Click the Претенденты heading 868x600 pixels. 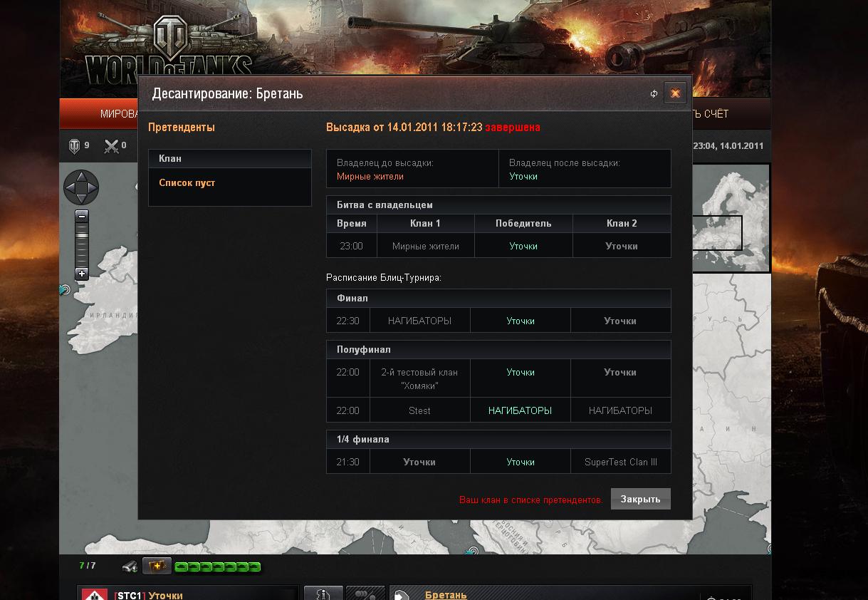click(x=182, y=127)
